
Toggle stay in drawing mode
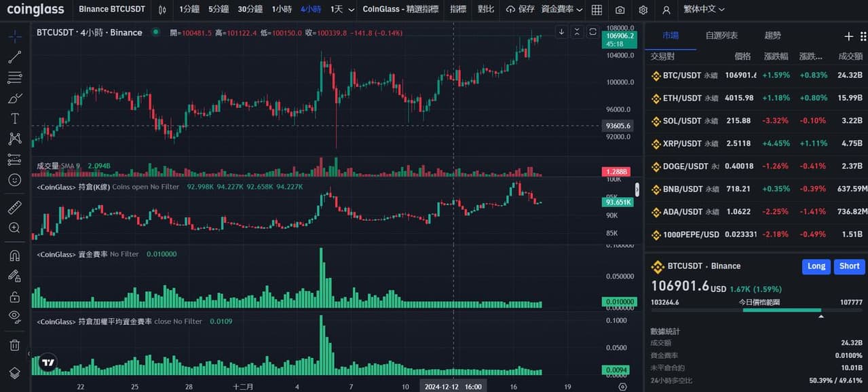tap(15, 276)
